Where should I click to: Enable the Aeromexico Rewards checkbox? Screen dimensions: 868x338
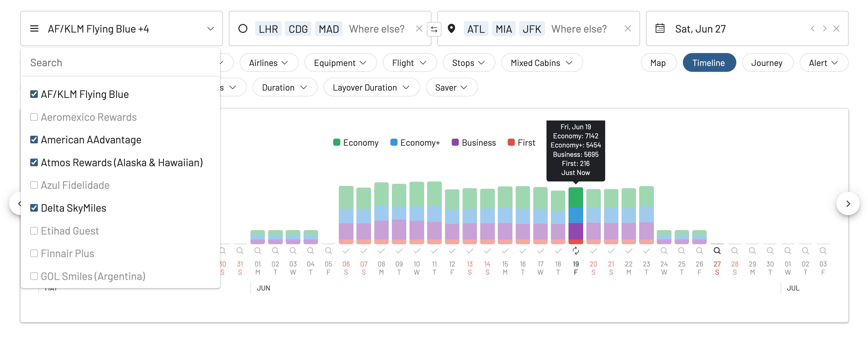click(34, 117)
